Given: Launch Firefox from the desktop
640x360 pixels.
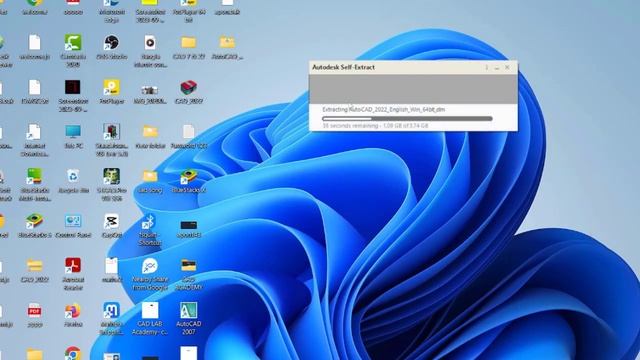Looking at the screenshot, I should click(x=73, y=310).
